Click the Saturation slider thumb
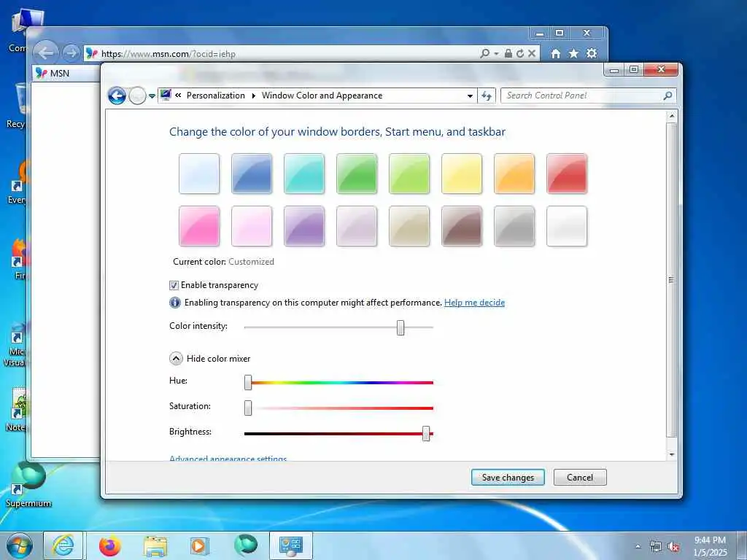 point(248,408)
